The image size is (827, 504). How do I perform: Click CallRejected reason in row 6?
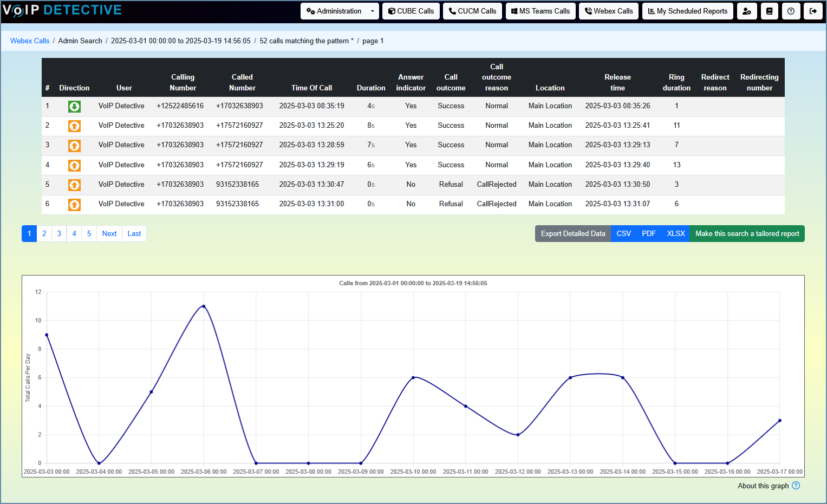click(x=497, y=204)
